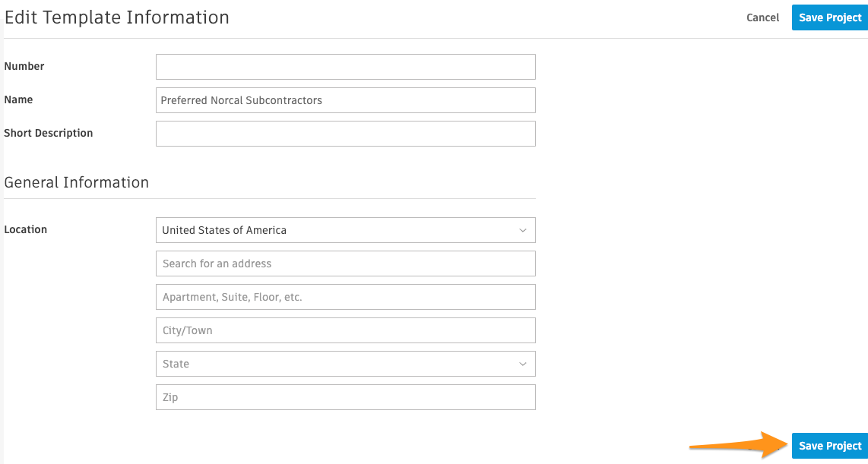Viewport: 868px width, 464px height.
Task: Click the Location field label
Action: click(x=26, y=229)
